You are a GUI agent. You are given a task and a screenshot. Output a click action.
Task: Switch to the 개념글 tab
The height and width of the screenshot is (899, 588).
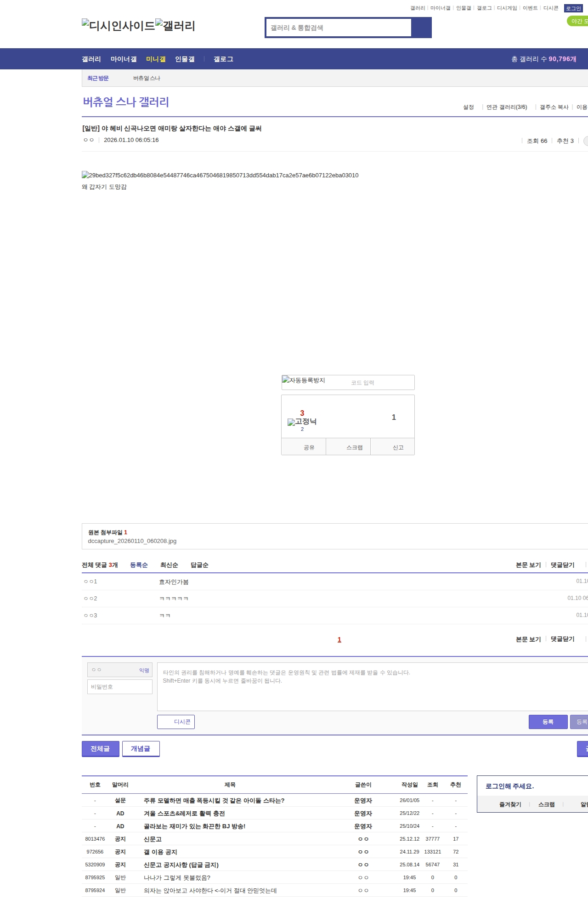141,749
